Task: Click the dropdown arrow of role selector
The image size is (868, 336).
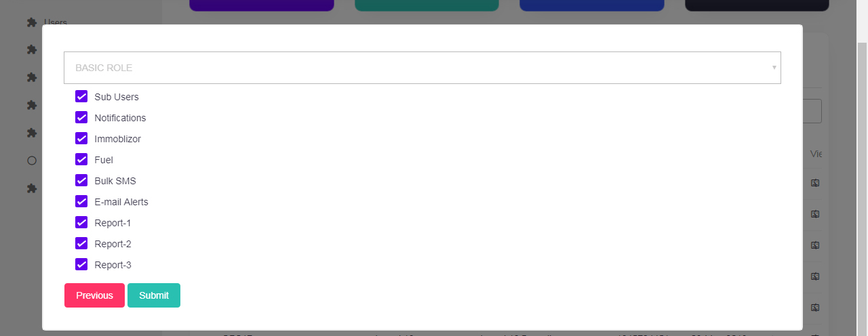Action: pos(774,68)
